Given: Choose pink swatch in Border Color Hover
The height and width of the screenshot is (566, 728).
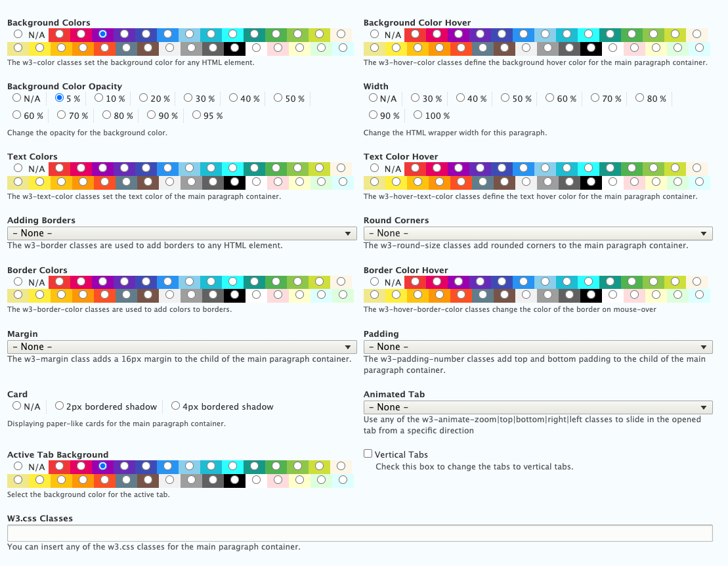Looking at the screenshot, I should click(437, 282).
